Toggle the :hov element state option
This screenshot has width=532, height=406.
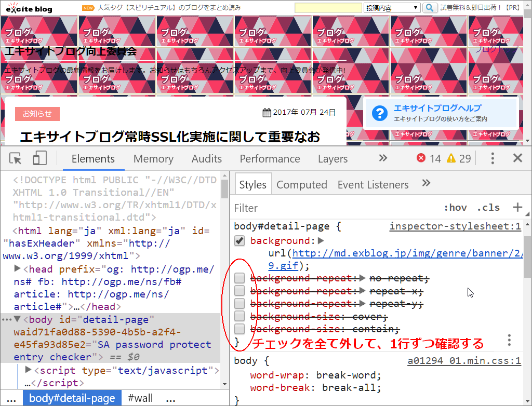(x=455, y=208)
